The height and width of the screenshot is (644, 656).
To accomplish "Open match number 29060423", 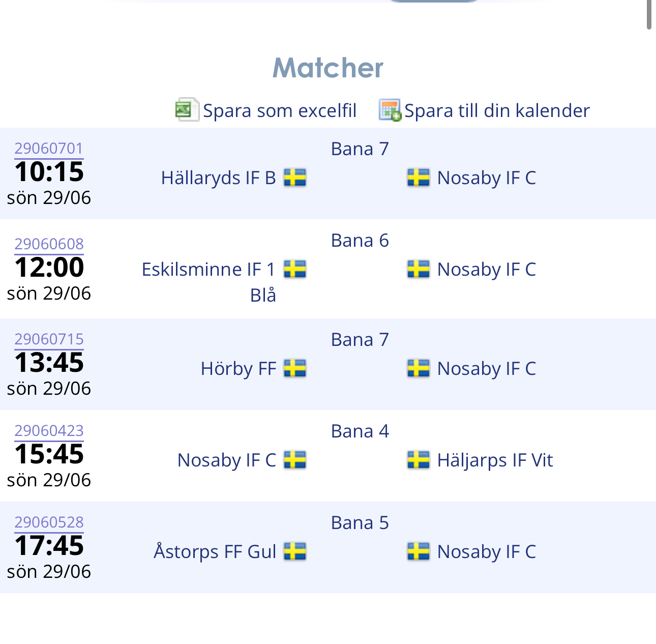I will point(49,430).
